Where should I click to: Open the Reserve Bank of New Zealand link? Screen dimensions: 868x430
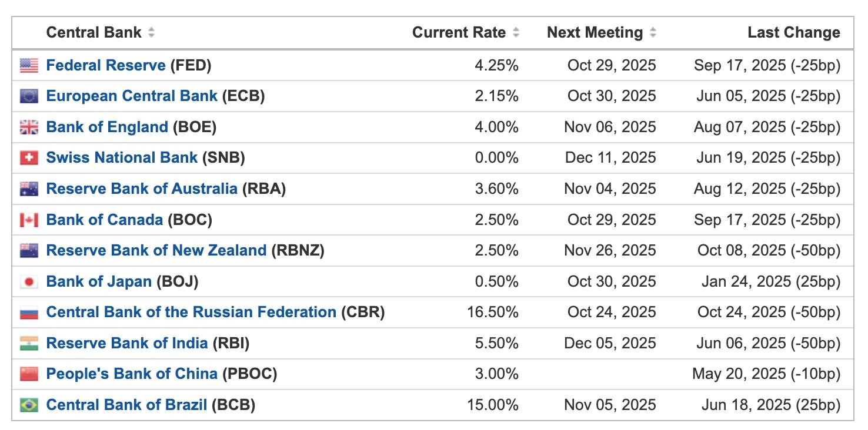[156, 250]
